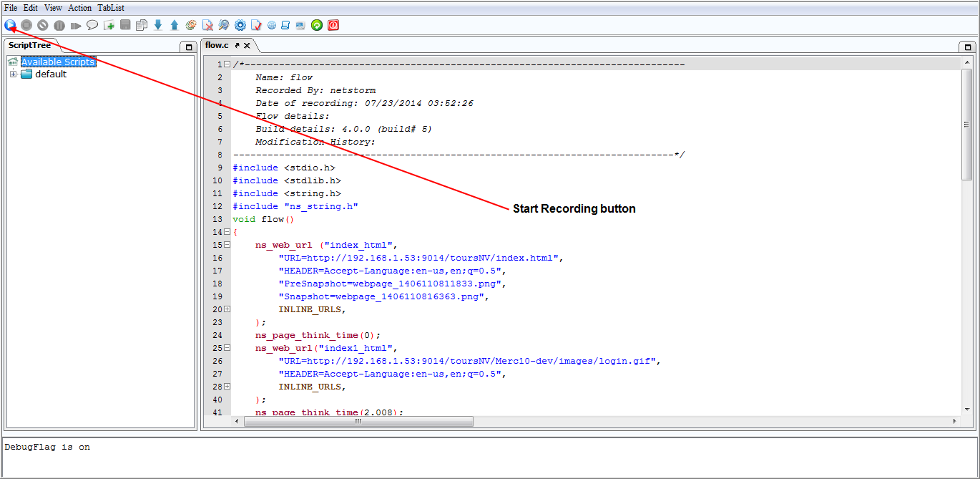Click the magnifier search icon in toolbar
The height and width of the screenshot is (479, 980).
(224, 25)
